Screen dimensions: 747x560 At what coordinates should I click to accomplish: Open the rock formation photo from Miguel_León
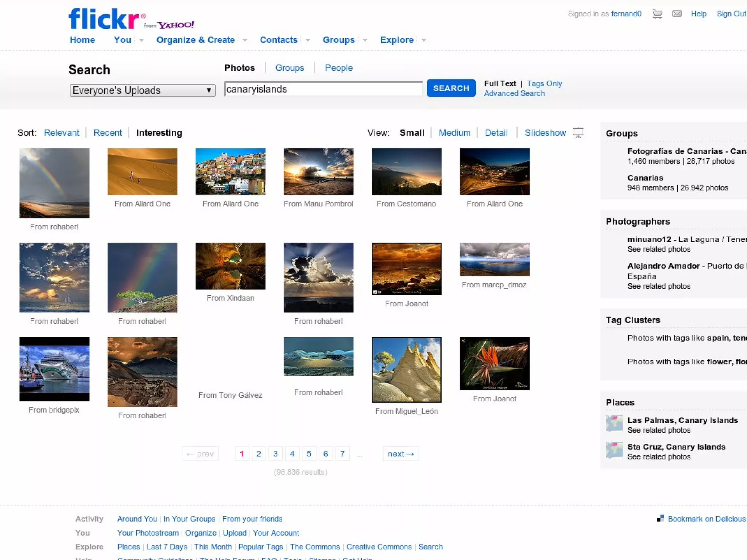click(x=406, y=370)
